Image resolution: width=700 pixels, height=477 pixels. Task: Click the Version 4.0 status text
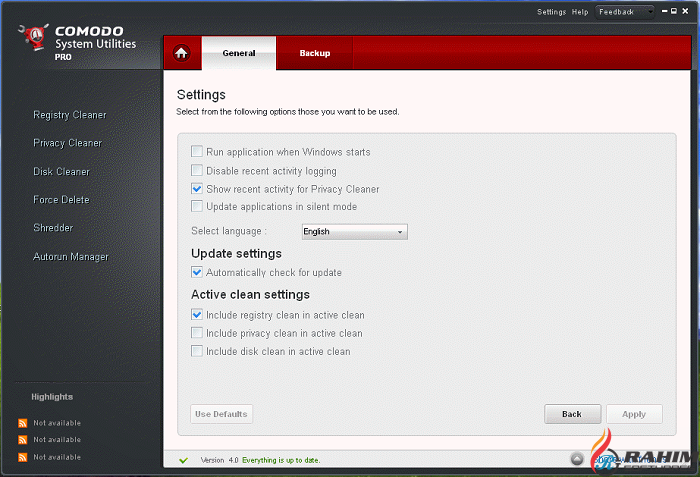220,460
